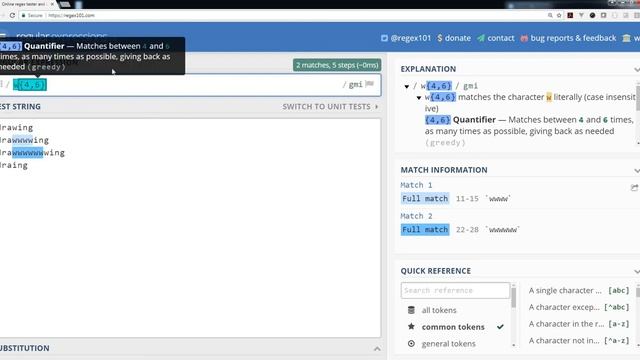Collapse the Quick Reference panel
Screen dimensions: 640x360
[636, 271]
